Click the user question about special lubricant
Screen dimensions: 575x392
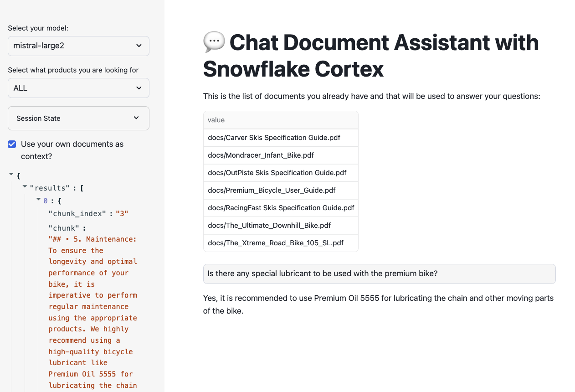click(x=323, y=273)
